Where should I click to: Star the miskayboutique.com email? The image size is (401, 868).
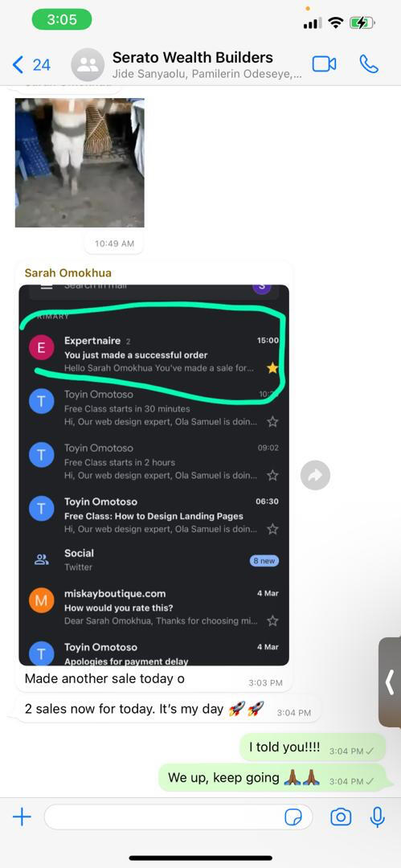pyautogui.click(x=272, y=620)
